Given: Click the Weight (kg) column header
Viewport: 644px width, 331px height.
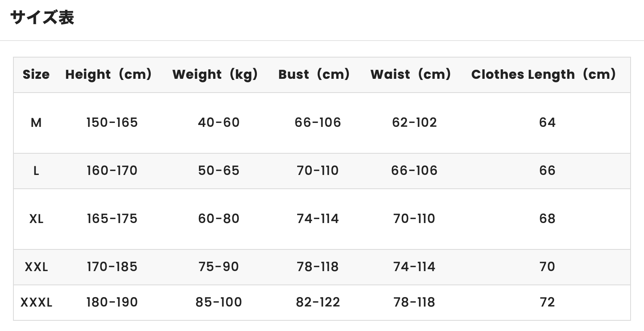Looking at the screenshot, I should tap(215, 74).
